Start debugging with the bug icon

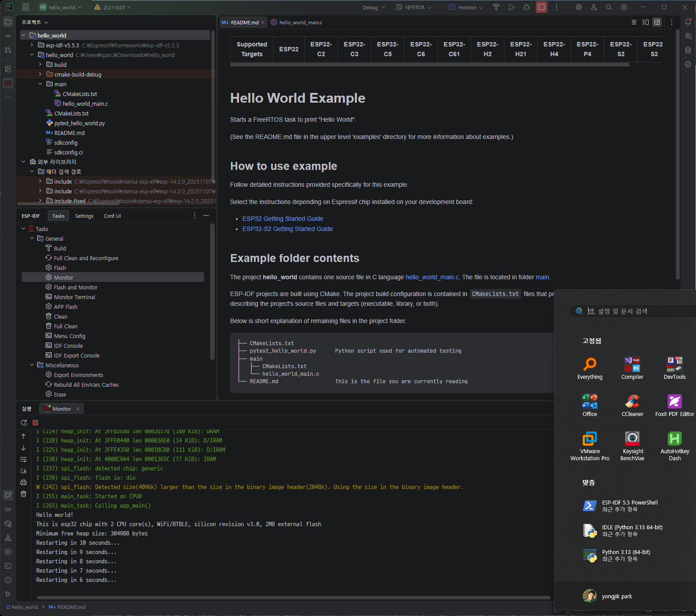pyautogui.click(x=526, y=7)
